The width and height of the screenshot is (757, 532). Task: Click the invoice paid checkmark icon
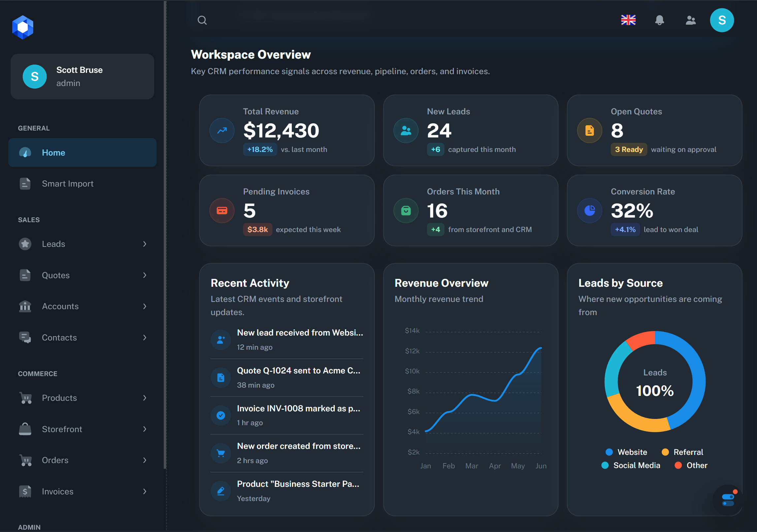click(221, 415)
